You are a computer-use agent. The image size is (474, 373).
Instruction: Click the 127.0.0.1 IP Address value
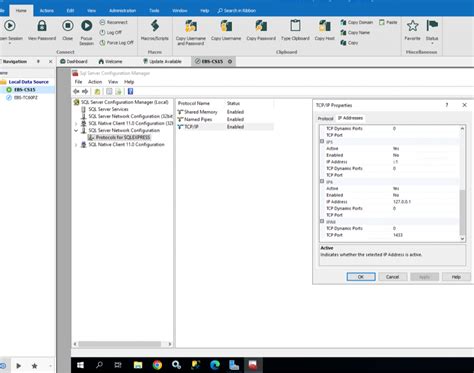(402, 202)
